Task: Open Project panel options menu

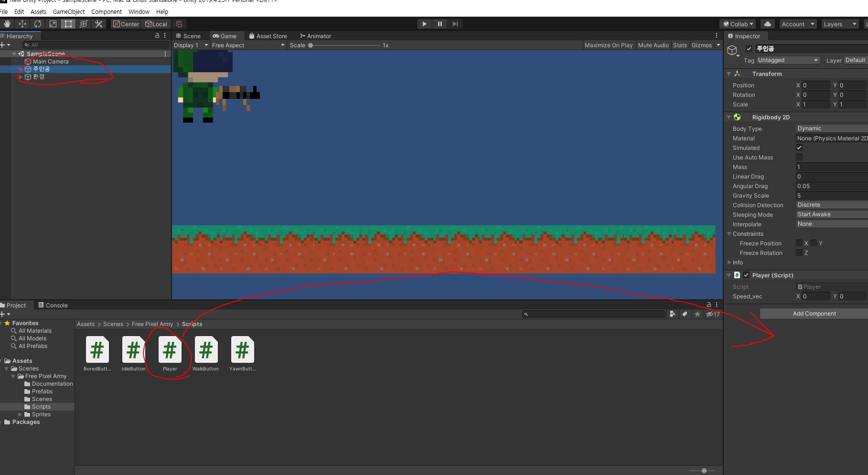Action: tap(716, 305)
